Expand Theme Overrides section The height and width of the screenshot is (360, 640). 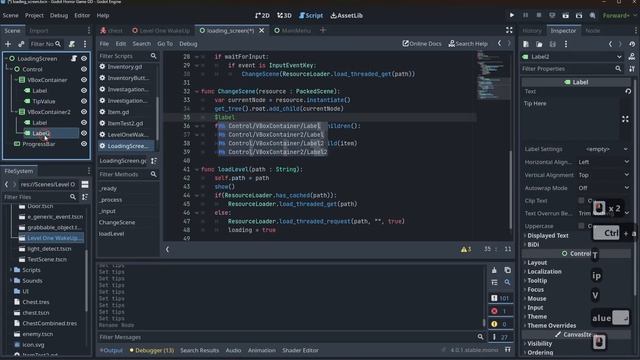(x=551, y=325)
